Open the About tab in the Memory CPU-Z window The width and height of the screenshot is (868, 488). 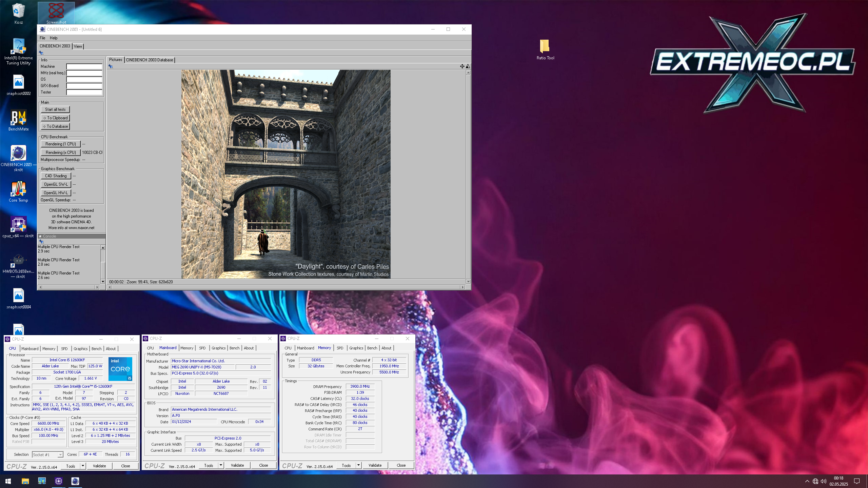[386, 348]
